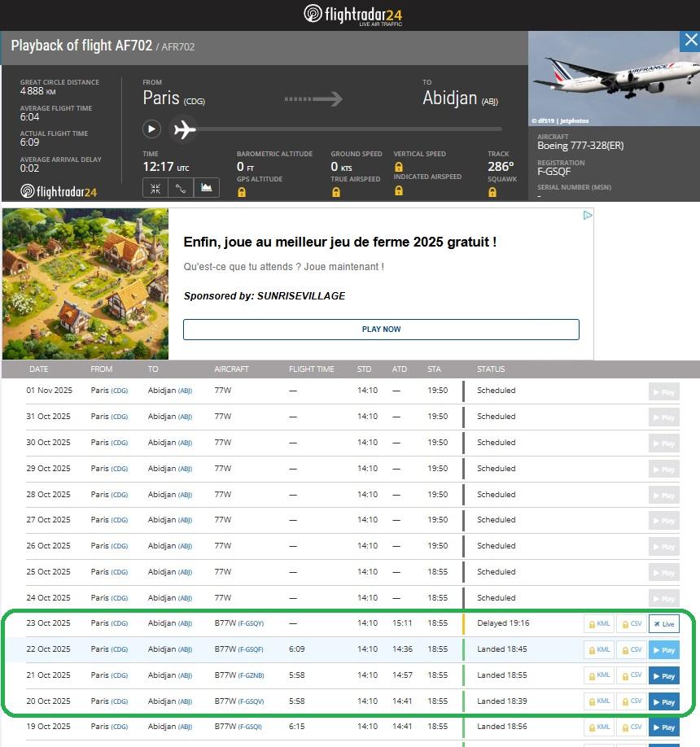The height and width of the screenshot is (747, 700).
Task: Download the locked KML for the 22 Oct flight
Action: [x=599, y=650]
